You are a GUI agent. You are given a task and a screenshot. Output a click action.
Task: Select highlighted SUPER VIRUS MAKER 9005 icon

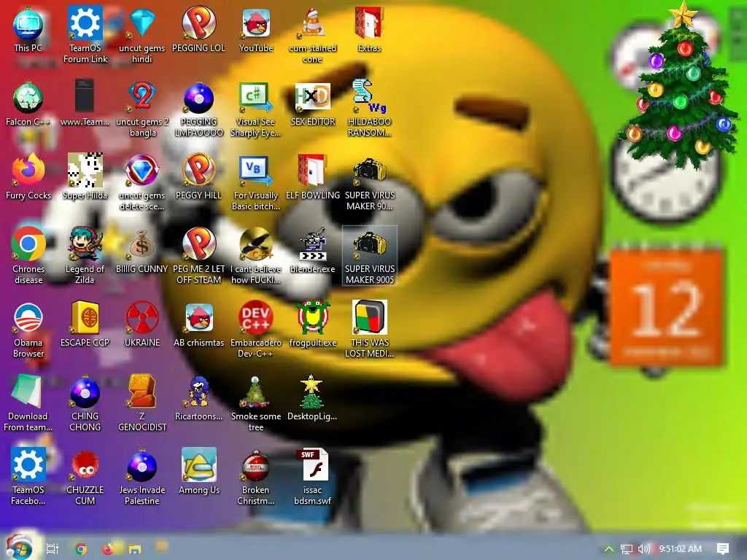tap(369, 256)
